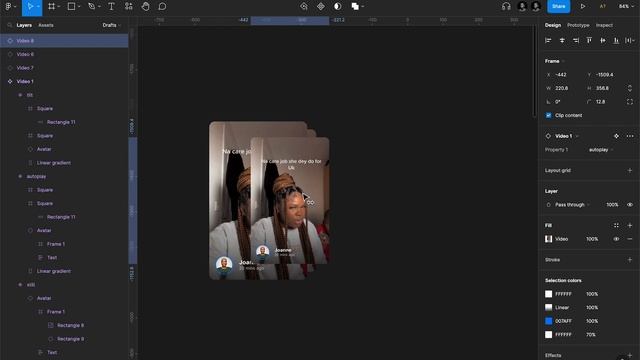
Task: Select the Move tool
Action: click(29, 7)
